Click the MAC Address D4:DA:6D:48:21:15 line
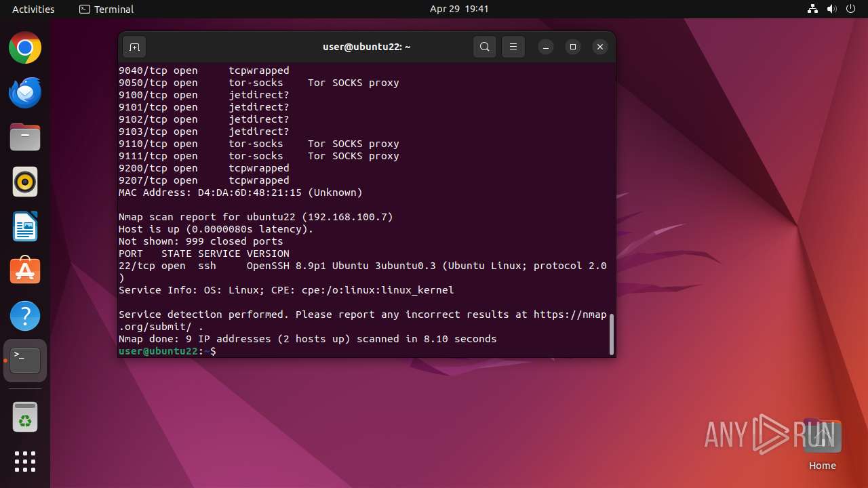The image size is (868, 488). [x=241, y=192]
